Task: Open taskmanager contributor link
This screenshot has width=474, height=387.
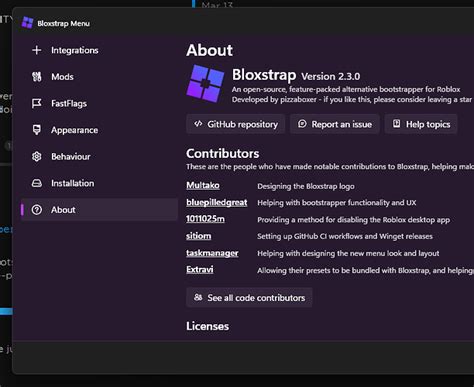Action: point(212,253)
